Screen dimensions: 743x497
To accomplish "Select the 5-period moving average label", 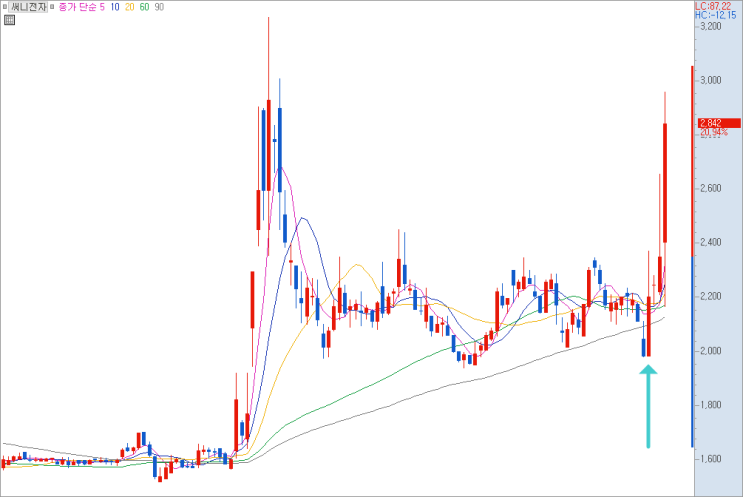I will [102, 7].
